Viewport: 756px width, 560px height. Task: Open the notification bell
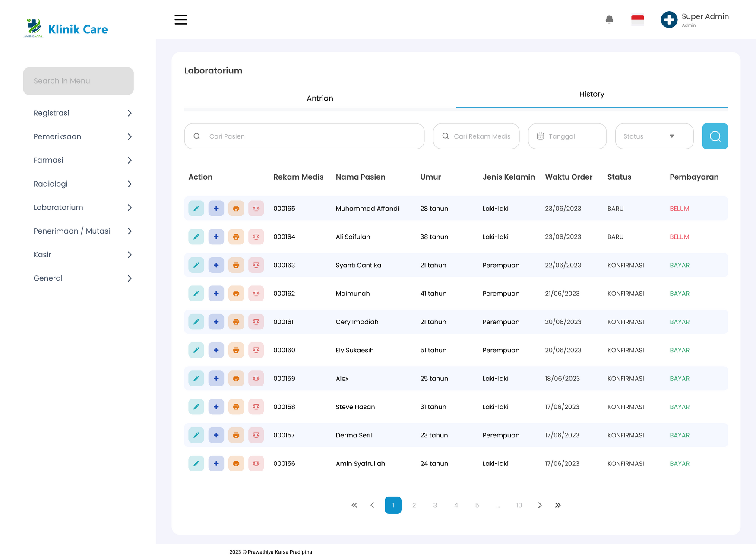click(x=609, y=19)
